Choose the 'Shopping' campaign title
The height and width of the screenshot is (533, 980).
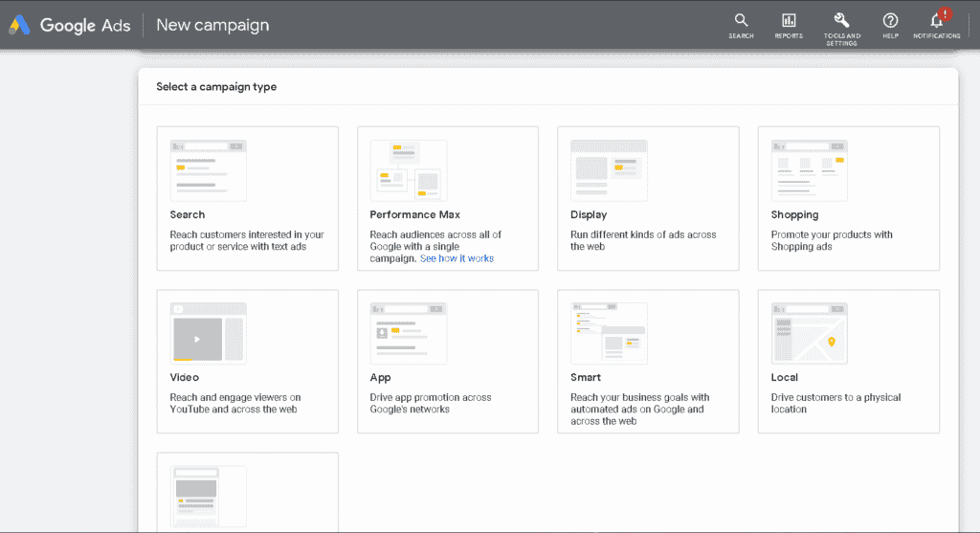(x=794, y=214)
